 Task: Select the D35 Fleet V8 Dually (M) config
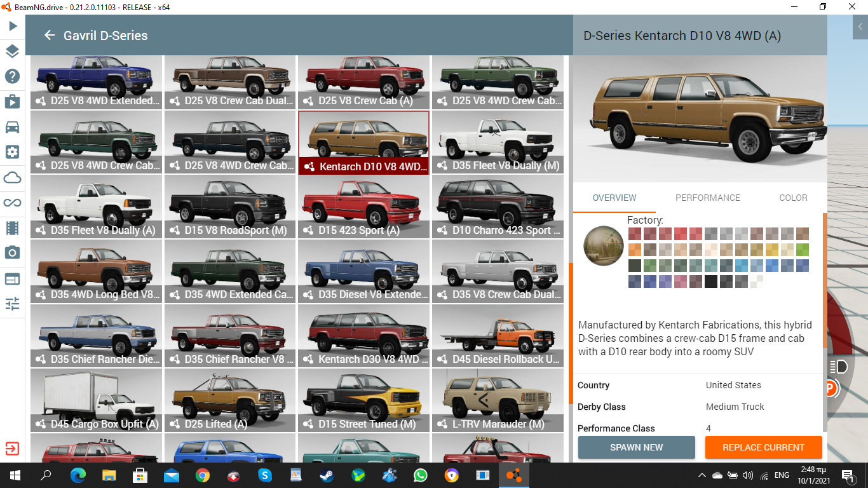tap(498, 142)
